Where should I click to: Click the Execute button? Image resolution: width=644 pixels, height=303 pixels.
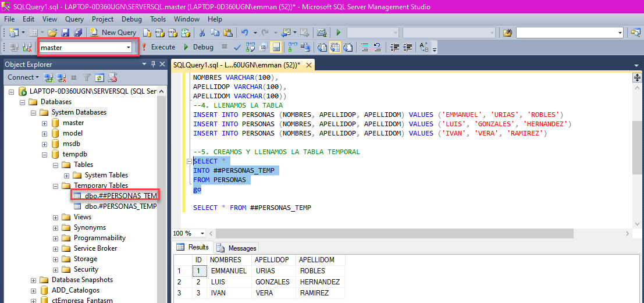coord(158,47)
